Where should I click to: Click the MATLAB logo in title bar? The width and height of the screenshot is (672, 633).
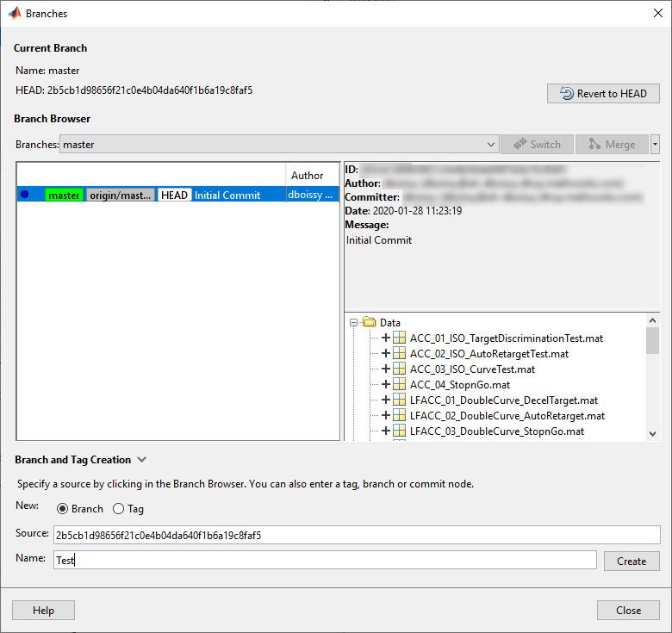(x=15, y=13)
